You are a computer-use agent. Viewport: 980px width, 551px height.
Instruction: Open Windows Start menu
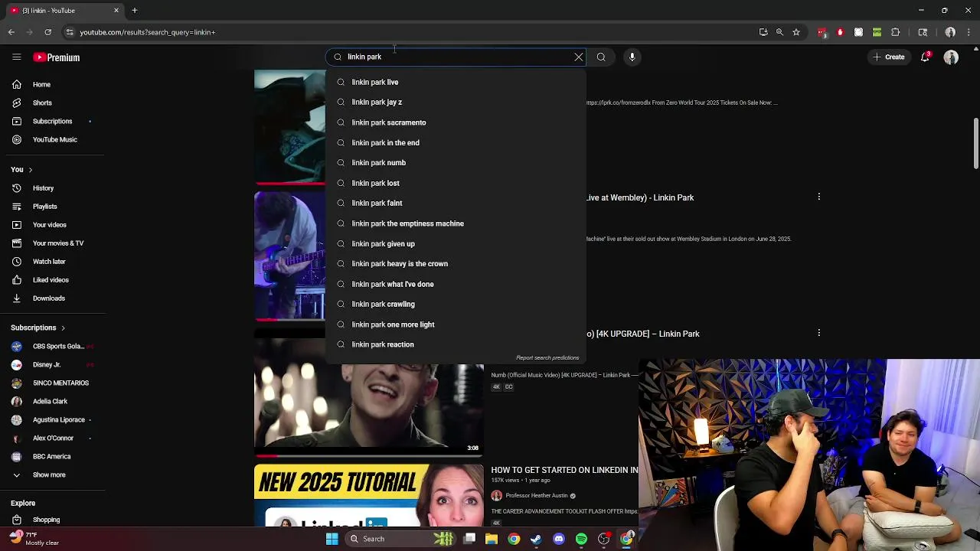pos(332,539)
